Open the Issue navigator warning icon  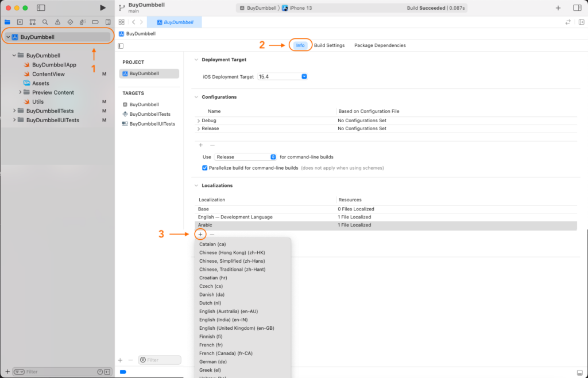point(57,22)
